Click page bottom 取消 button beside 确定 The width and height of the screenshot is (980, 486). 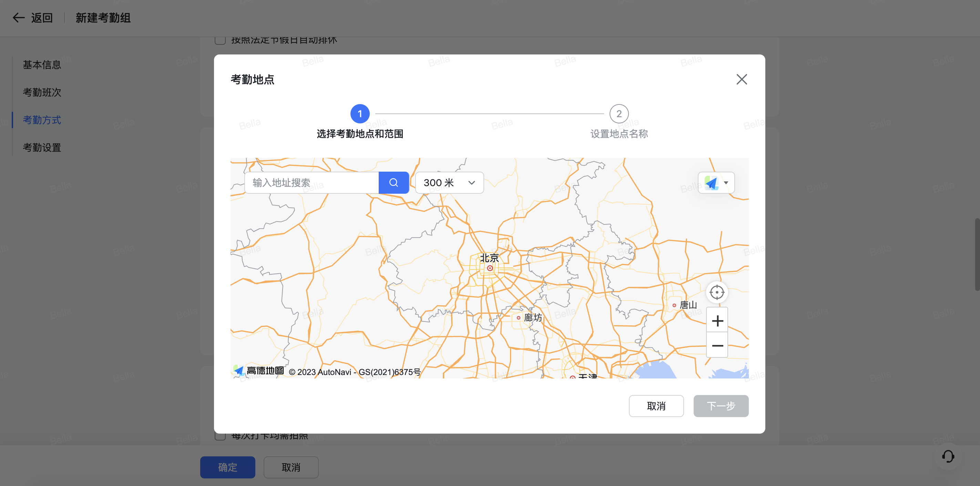click(x=290, y=467)
